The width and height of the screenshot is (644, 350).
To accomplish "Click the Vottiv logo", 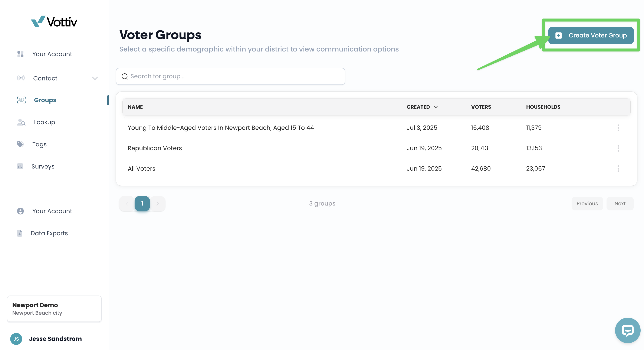I will pyautogui.click(x=54, y=21).
